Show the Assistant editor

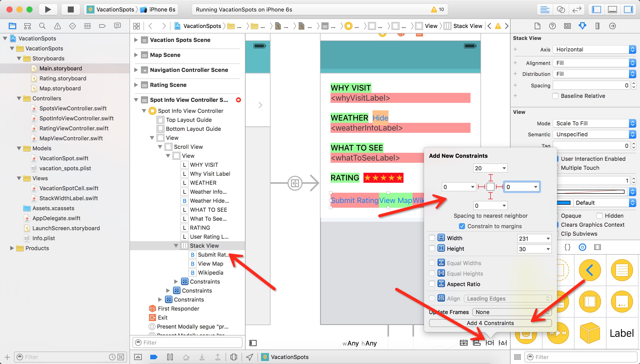click(561, 9)
